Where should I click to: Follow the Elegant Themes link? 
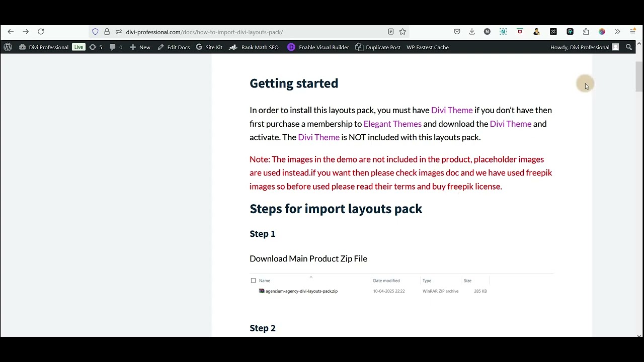pyautogui.click(x=392, y=124)
